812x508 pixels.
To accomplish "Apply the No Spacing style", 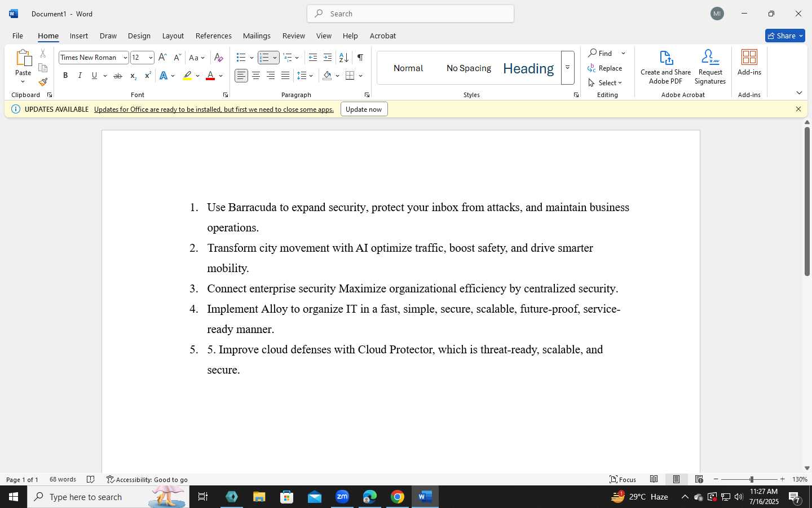I will coord(469,68).
